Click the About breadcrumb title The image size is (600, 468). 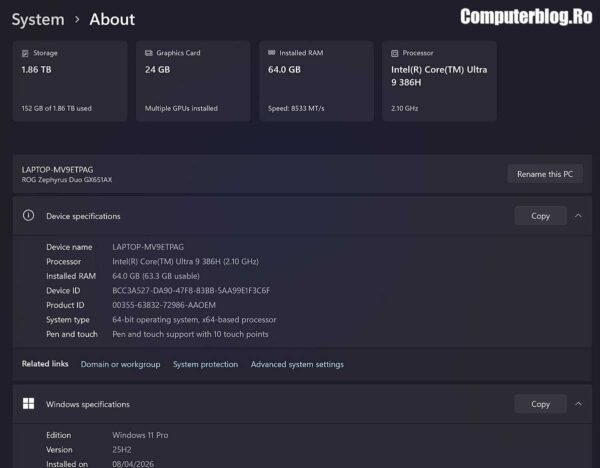(112, 20)
